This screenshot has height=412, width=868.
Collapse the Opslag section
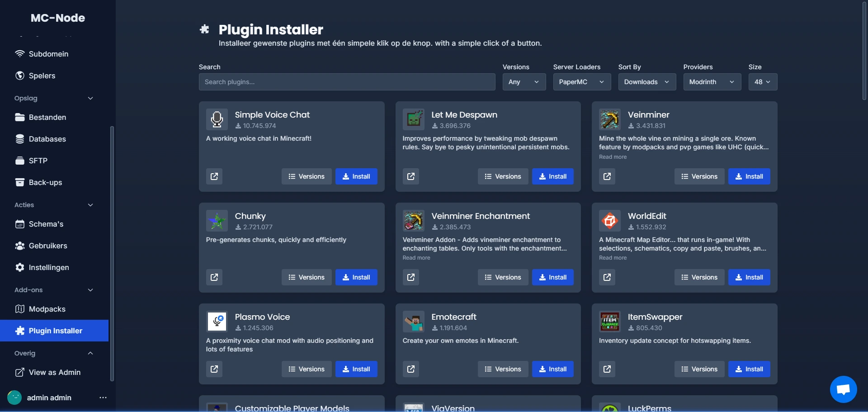pos(90,98)
